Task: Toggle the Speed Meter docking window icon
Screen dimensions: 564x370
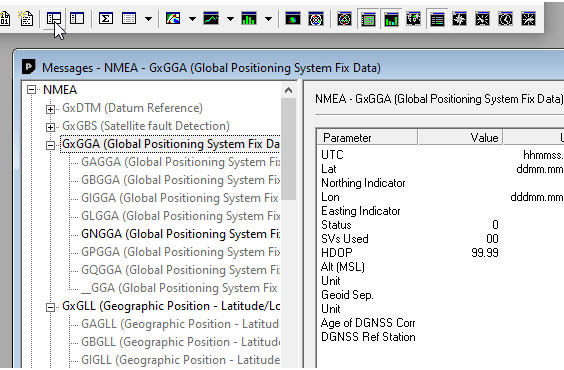Action: (528, 19)
